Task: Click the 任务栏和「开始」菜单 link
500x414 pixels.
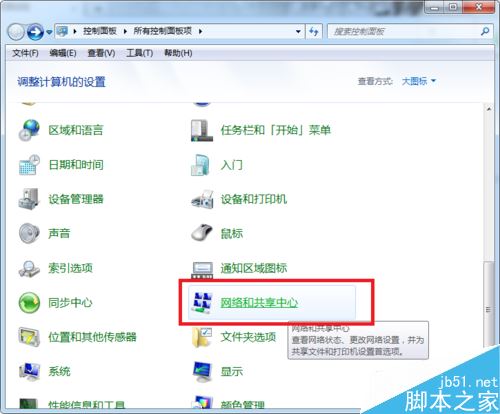Action: [x=275, y=130]
